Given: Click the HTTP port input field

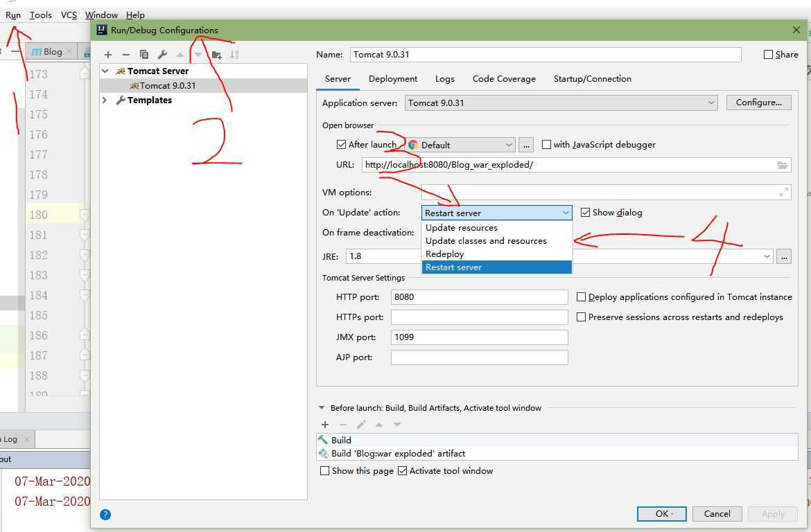Looking at the screenshot, I should [479, 297].
